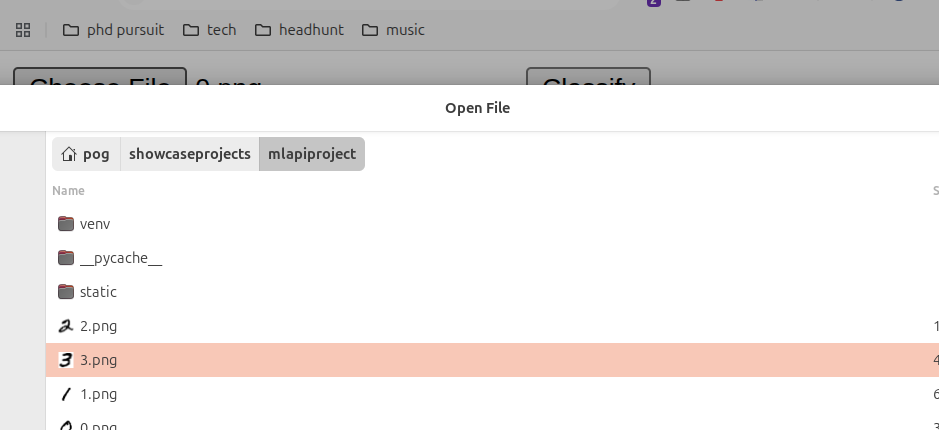Open the music bookmark folder
The width and height of the screenshot is (939, 430).
click(393, 30)
